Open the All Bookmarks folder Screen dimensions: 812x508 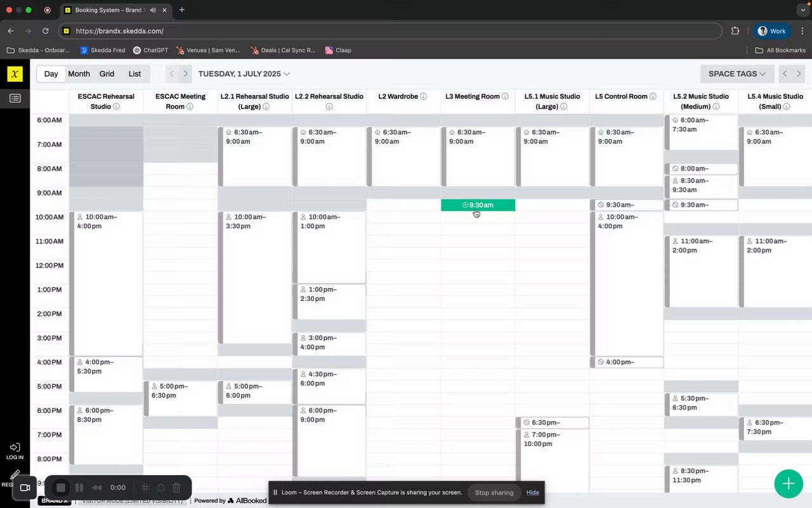(x=780, y=50)
